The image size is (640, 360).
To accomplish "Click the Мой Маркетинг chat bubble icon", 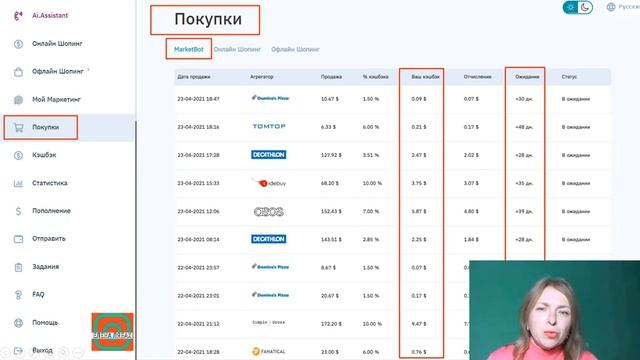I will (18, 100).
